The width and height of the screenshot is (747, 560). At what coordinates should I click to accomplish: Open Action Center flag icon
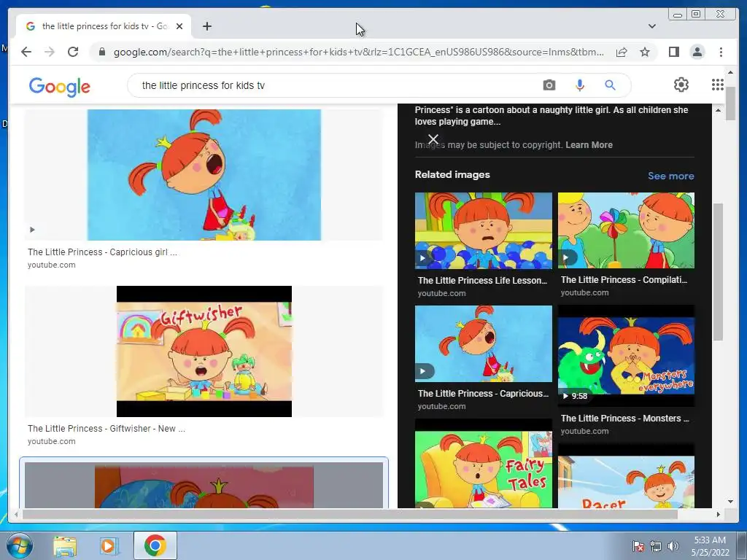coord(638,546)
